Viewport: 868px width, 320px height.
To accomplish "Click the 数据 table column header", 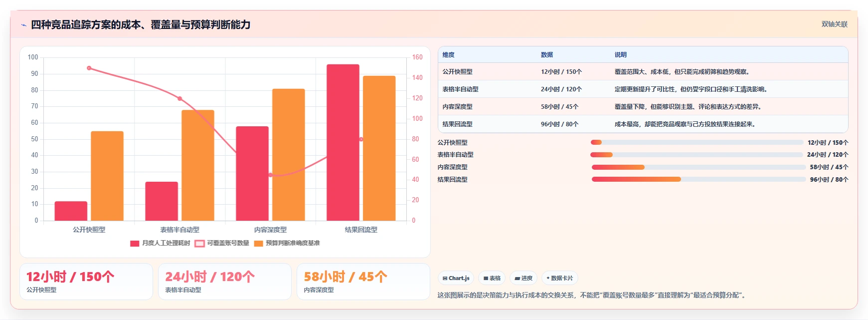I will pyautogui.click(x=547, y=55).
